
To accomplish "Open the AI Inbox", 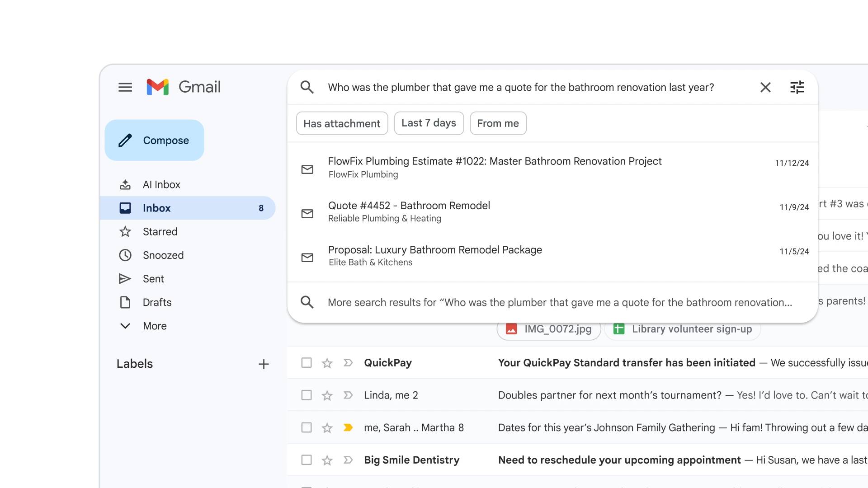I will coord(161,184).
